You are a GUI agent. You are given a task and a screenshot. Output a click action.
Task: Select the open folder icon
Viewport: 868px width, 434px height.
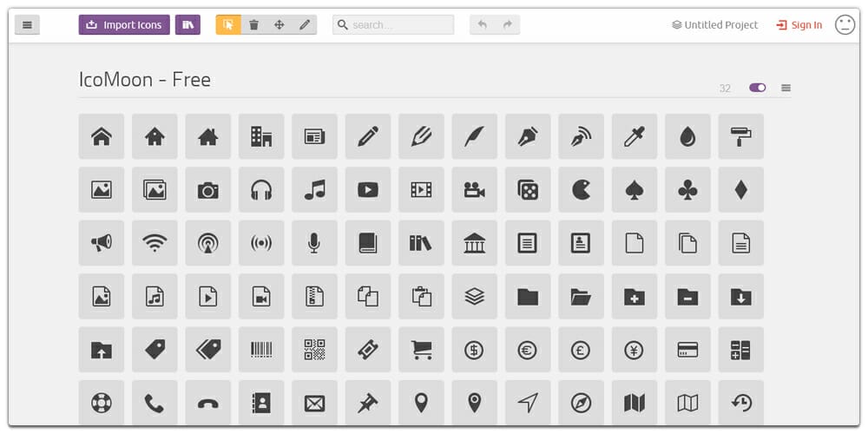(581, 296)
